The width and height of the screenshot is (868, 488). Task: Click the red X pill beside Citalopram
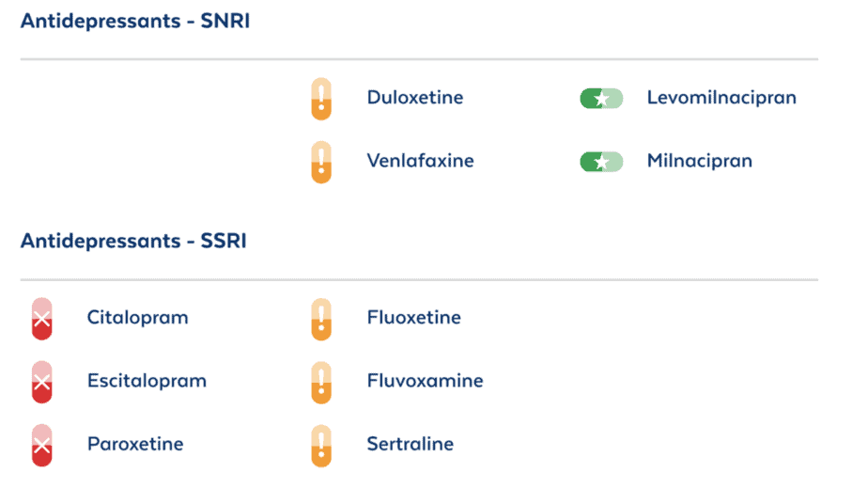click(x=41, y=319)
